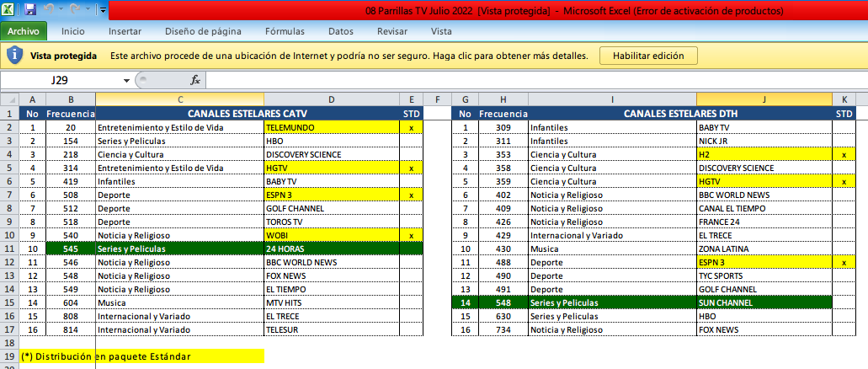868x369 pixels.
Task: Select the TOROS TV cell
Action: pos(332,222)
